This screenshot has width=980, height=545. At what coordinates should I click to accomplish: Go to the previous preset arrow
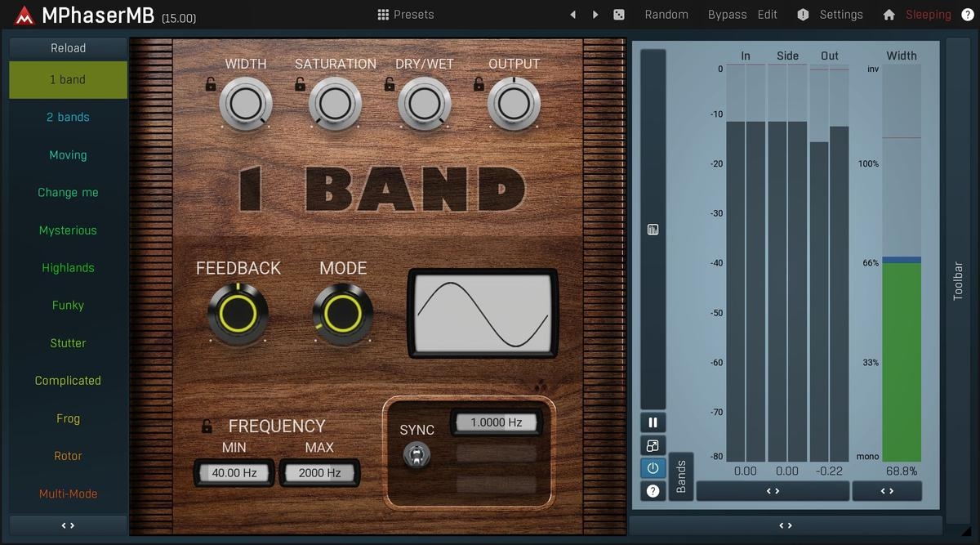[572, 15]
